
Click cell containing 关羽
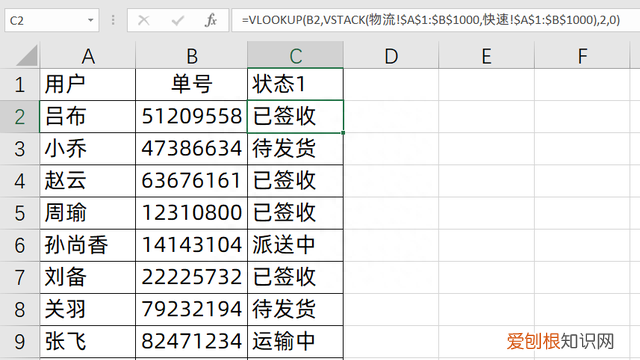pyautogui.click(x=88, y=309)
